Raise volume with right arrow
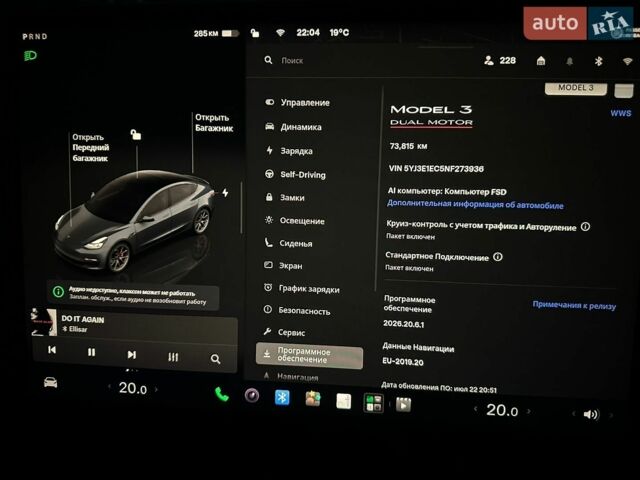Image resolution: width=640 pixels, height=480 pixels. click(611, 416)
